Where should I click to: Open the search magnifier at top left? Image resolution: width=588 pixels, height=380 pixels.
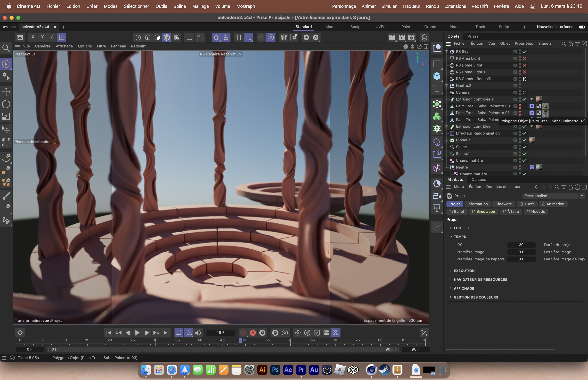click(x=6, y=48)
